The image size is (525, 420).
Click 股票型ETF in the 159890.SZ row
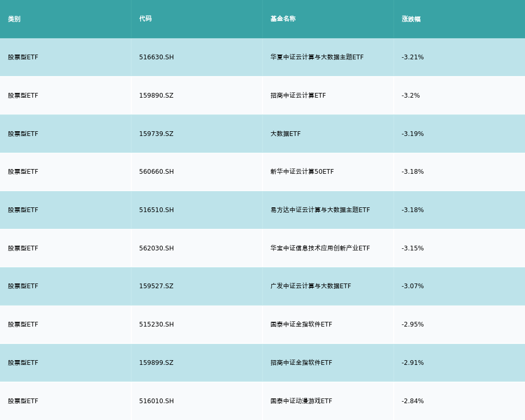23,96
